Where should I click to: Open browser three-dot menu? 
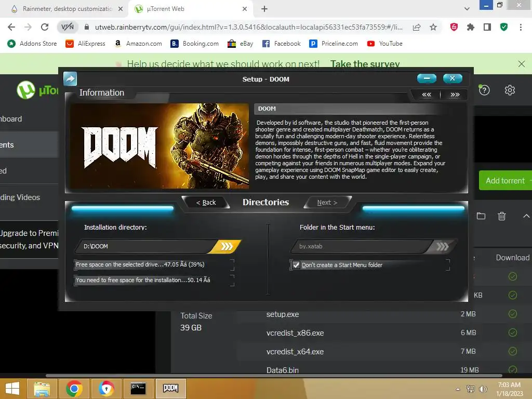521,27
